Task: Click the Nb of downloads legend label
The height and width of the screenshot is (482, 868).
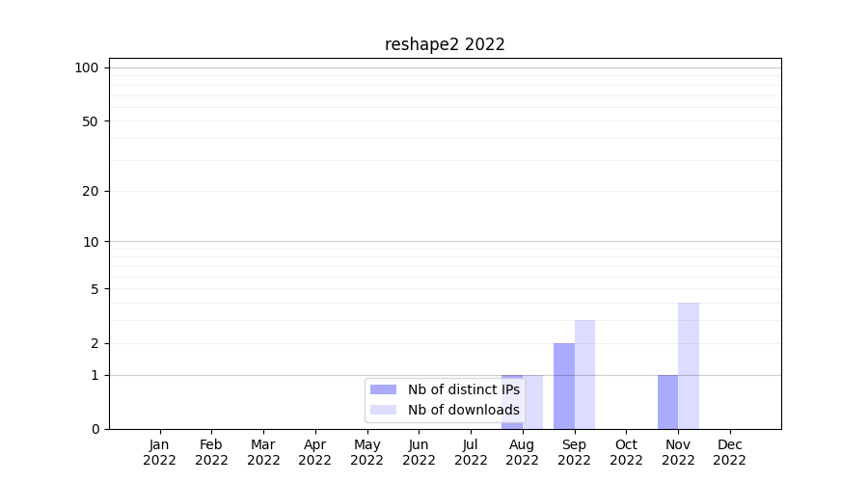Action: pyautogui.click(x=463, y=410)
